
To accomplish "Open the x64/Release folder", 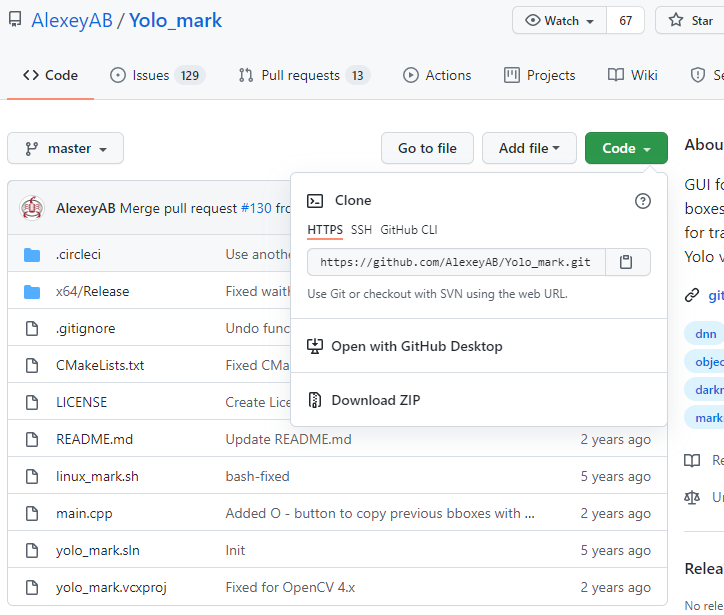I will coord(92,291).
